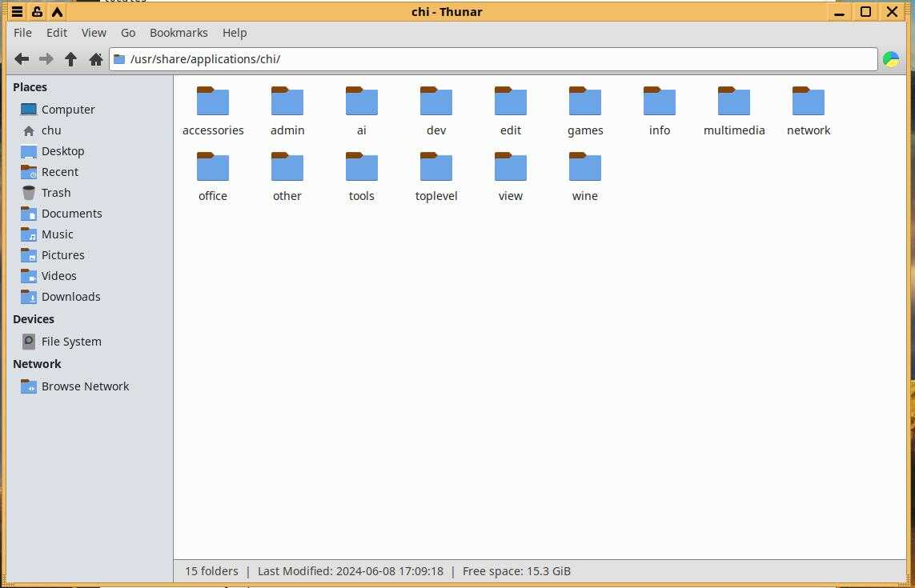
Task: Click the shade-window arrow icon in title bar
Action: pyautogui.click(x=57, y=12)
